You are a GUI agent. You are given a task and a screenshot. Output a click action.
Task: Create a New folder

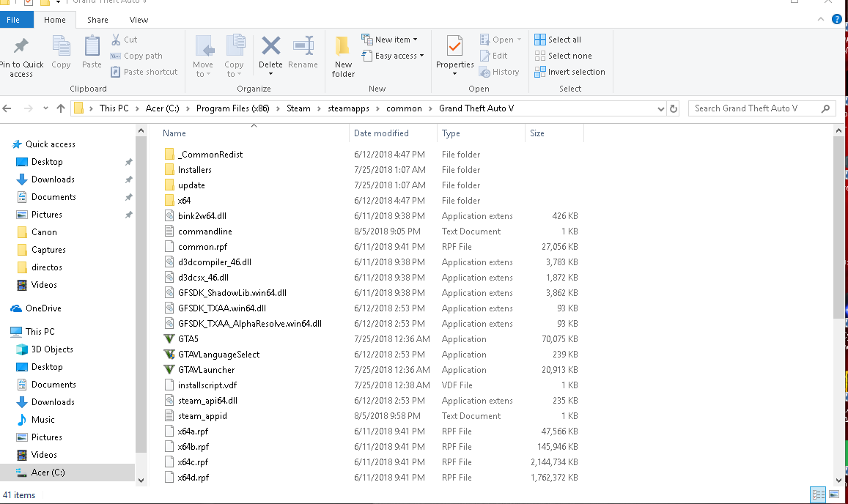click(343, 56)
